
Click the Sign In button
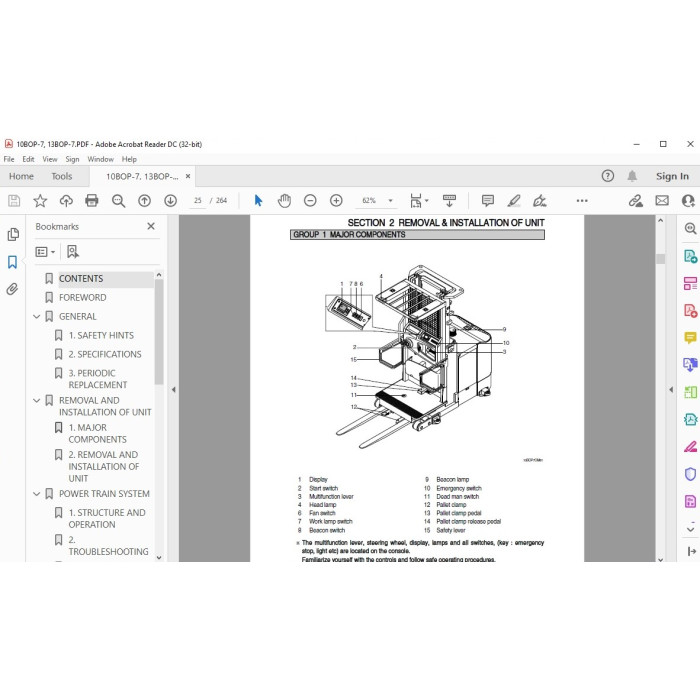(672, 176)
